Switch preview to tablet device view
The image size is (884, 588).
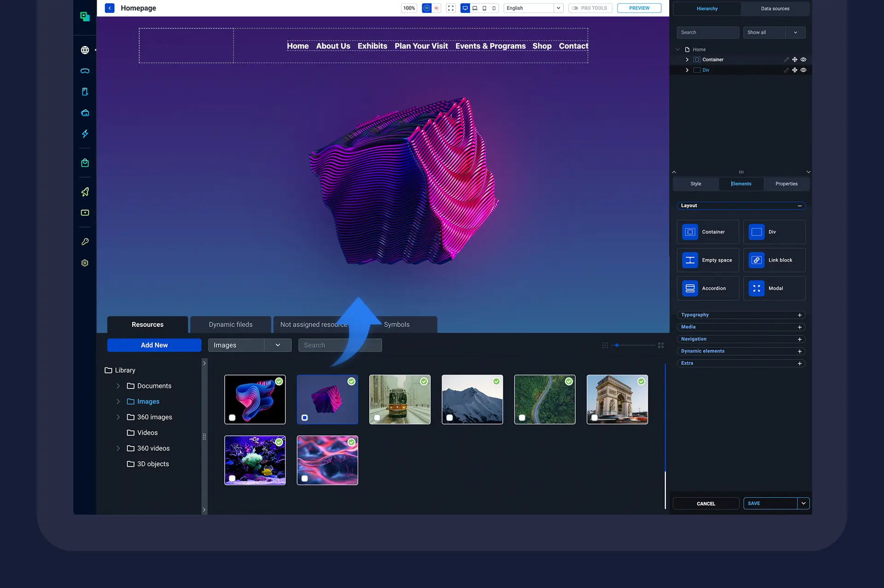pyautogui.click(x=484, y=8)
